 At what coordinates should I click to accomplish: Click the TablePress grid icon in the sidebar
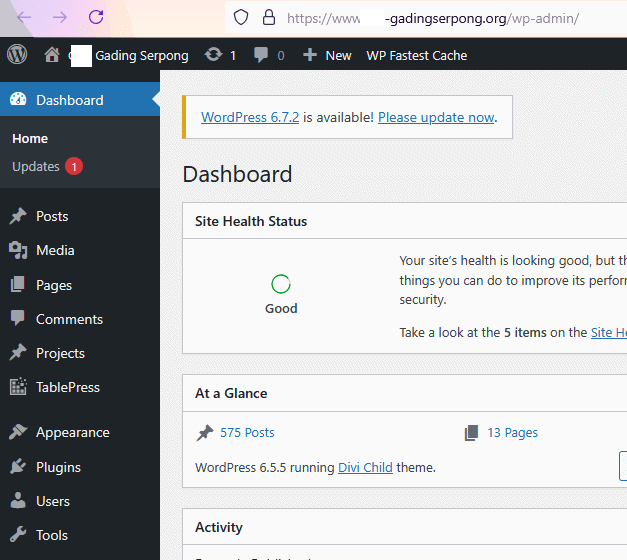(18, 387)
